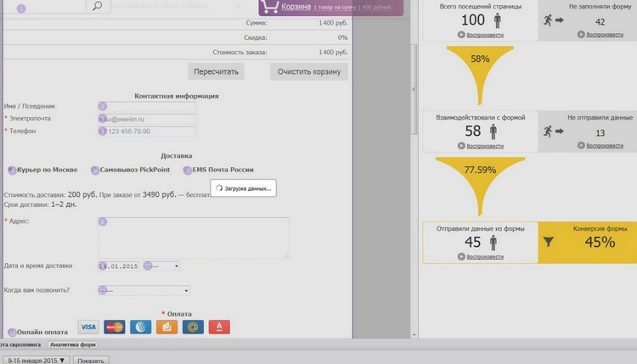Click the cart summary 1 товар link
The image size is (637, 364).
[x=352, y=8]
